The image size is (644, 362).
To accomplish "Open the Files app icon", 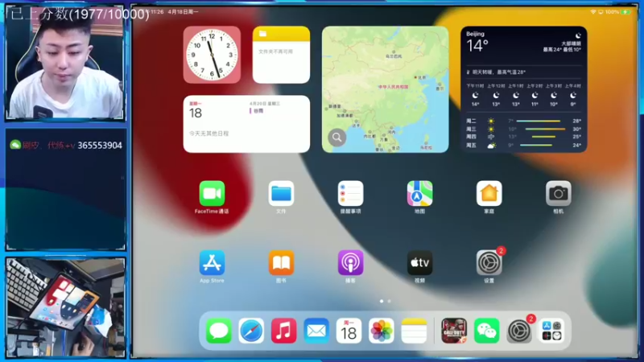I will [281, 193].
